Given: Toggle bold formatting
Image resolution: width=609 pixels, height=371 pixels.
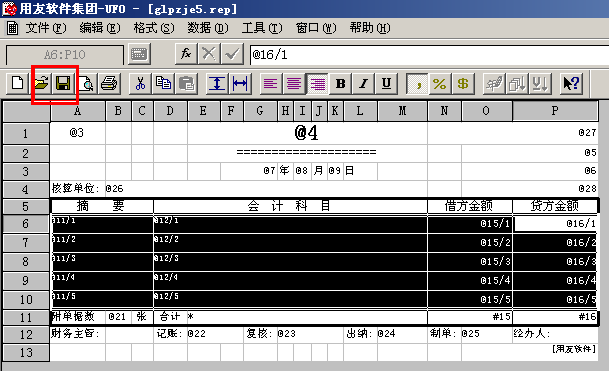Looking at the screenshot, I should pyautogui.click(x=340, y=84).
